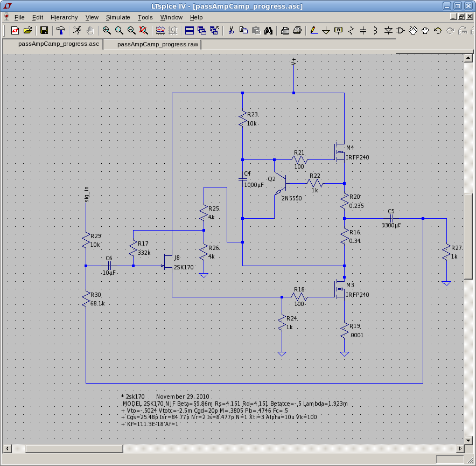Click the R23 10k resistor

click(x=243, y=119)
